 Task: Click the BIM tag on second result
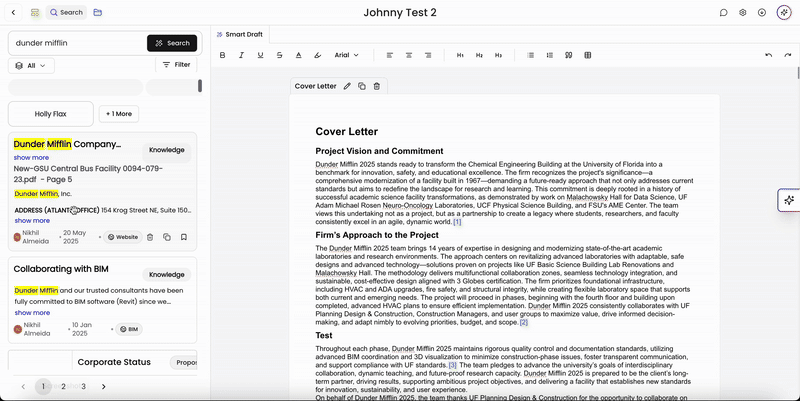click(129, 329)
